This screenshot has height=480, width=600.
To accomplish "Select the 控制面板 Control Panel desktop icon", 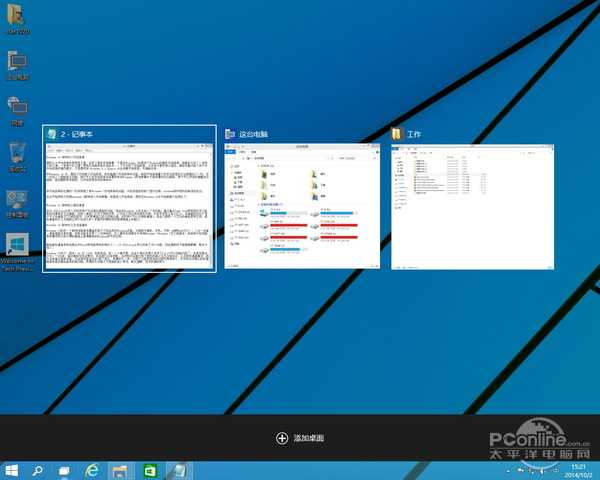I will pos(17,204).
